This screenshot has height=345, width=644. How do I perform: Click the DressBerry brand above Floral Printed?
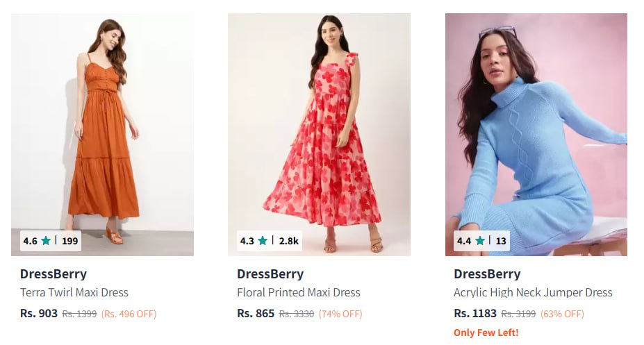(270, 274)
